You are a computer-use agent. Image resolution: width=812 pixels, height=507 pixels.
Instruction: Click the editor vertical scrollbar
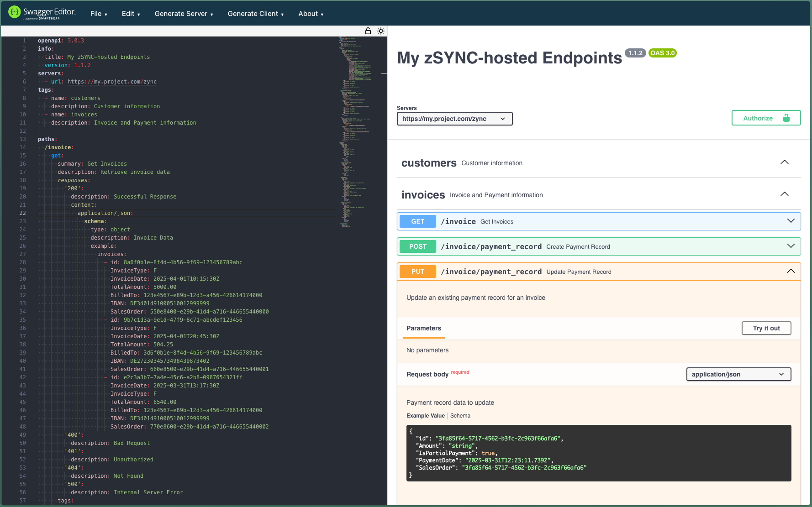(384, 270)
